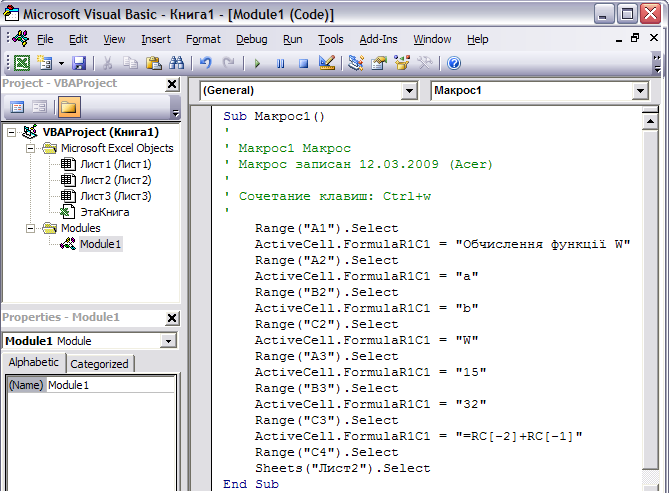
Task: Click the 'End Sub' code line
Action: point(251,484)
